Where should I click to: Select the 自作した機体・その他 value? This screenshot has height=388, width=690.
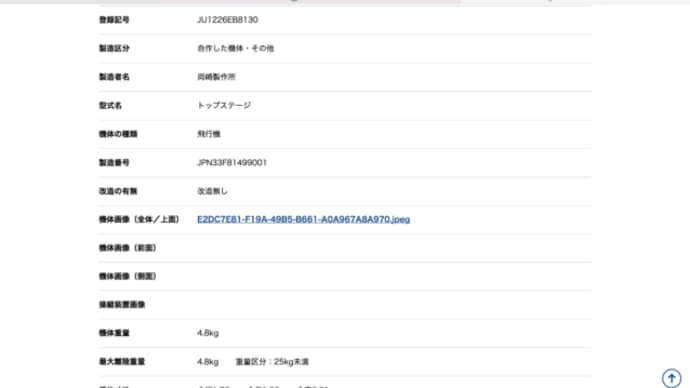click(235, 48)
